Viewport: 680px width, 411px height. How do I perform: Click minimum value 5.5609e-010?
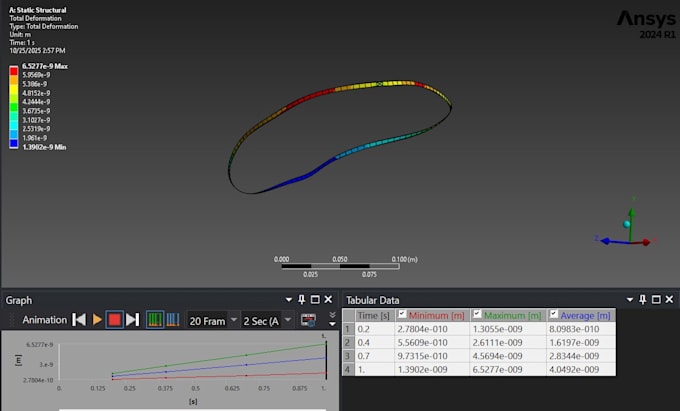(432, 342)
